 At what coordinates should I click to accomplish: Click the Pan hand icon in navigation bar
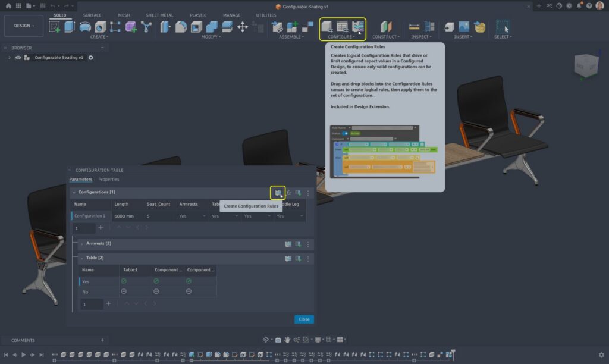287,340
